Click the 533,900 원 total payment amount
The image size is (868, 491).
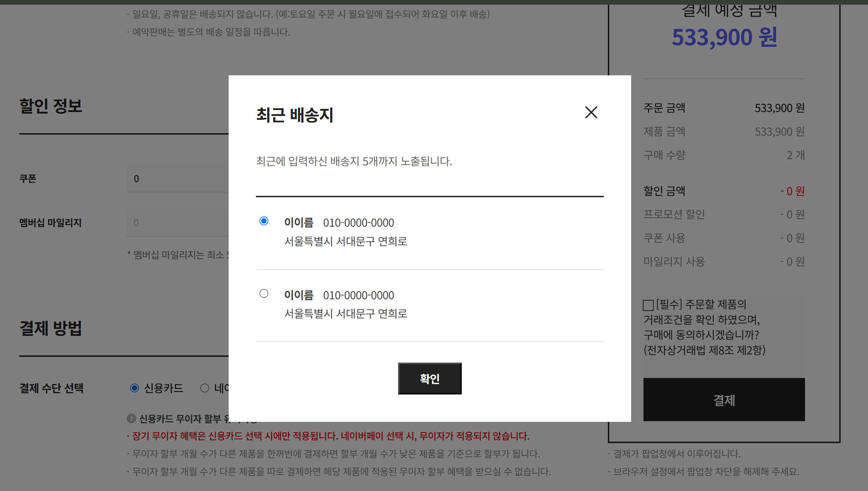coord(724,37)
